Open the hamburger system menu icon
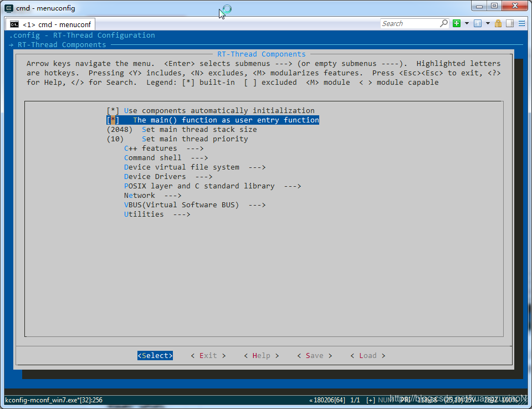The height and width of the screenshot is (409, 532). click(522, 23)
